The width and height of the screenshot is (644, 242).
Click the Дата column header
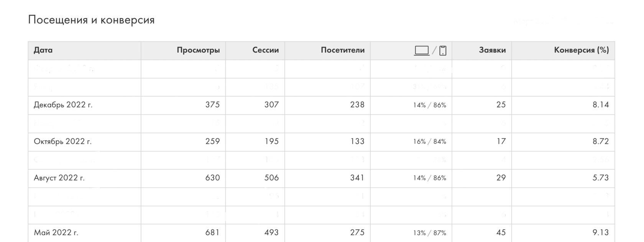point(43,50)
